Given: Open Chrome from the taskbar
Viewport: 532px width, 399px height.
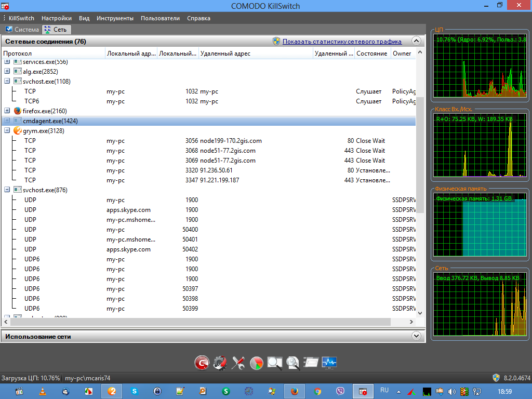Looking at the screenshot, I should [x=317, y=392].
